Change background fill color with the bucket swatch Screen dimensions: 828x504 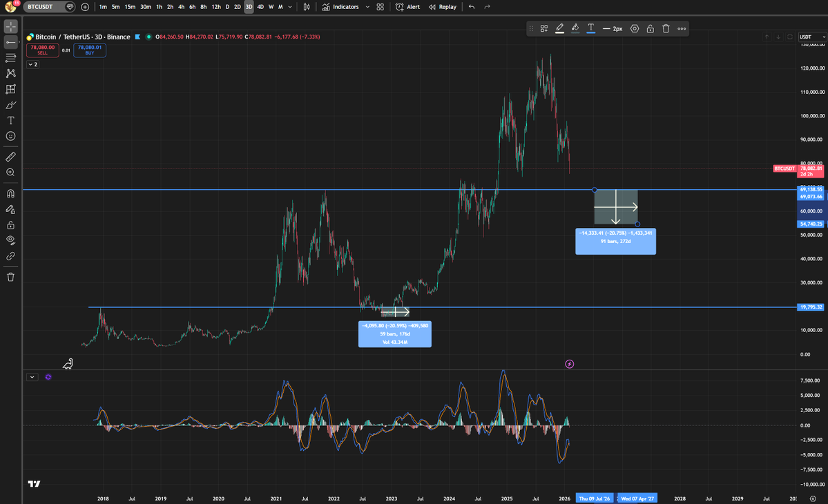575,28
